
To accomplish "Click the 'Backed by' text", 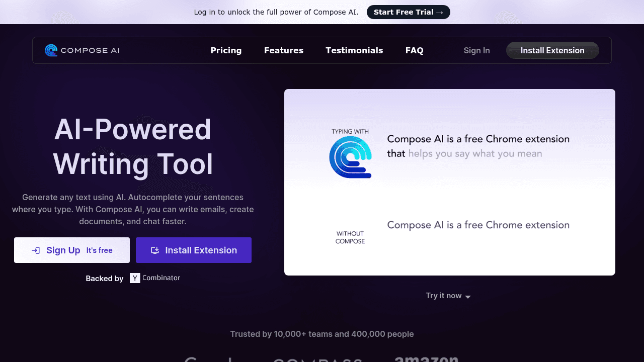I will pyautogui.click(x=105, y=279).
